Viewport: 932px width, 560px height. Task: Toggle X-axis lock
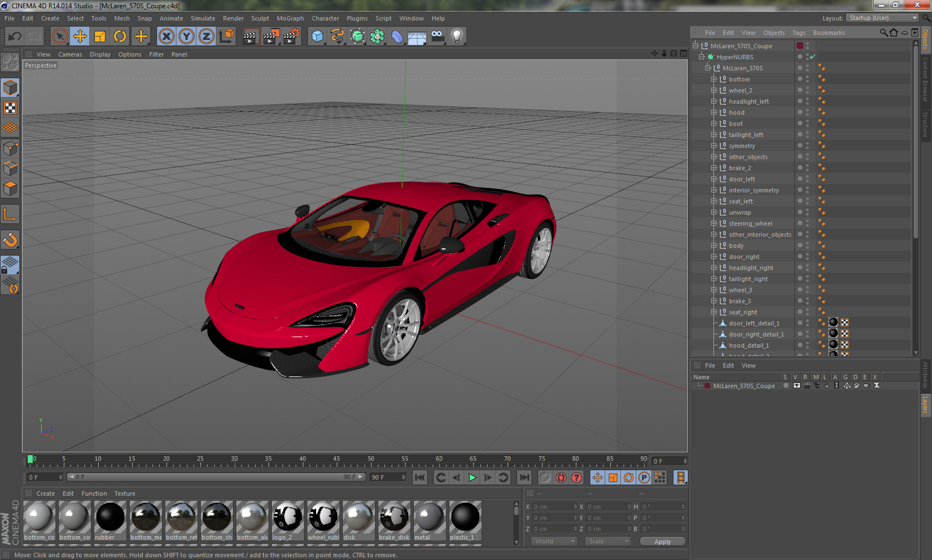coord(166,37)
